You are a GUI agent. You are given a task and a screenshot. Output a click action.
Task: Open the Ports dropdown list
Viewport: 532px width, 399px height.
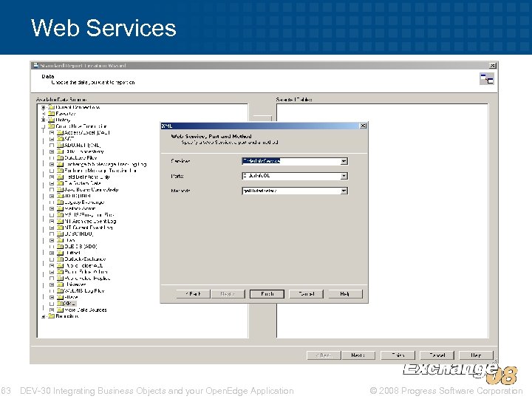tap(344, 176)
